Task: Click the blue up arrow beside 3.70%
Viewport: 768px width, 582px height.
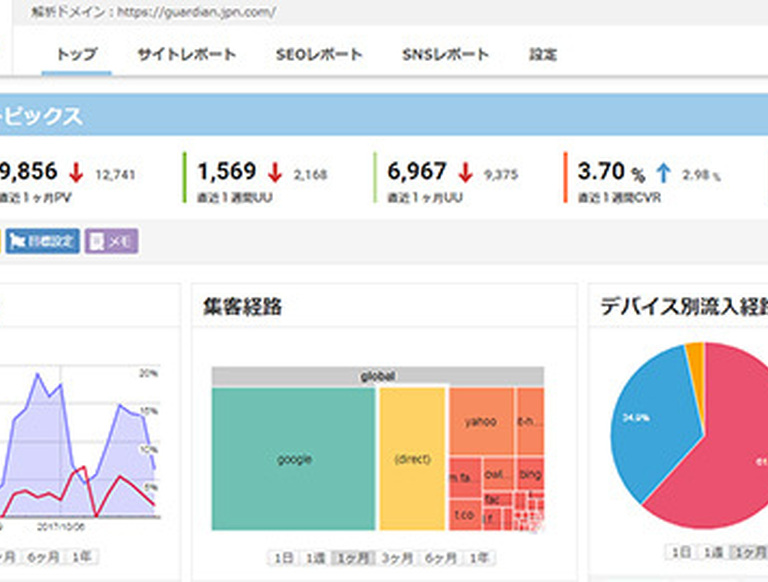Action: pyautogui.click(x=663, y=172)
